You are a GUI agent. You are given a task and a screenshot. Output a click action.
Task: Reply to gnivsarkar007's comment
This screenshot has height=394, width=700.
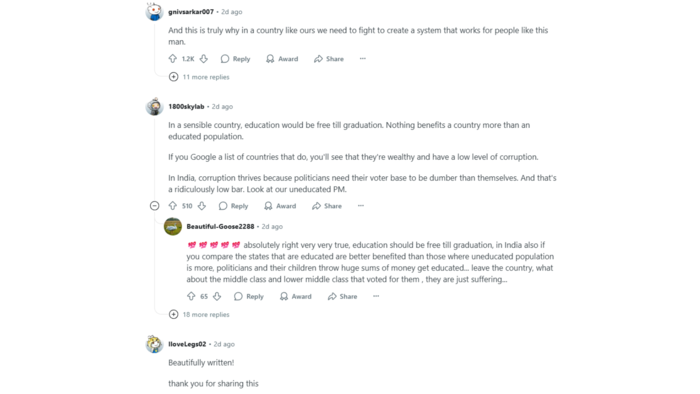tap(235, 59)
